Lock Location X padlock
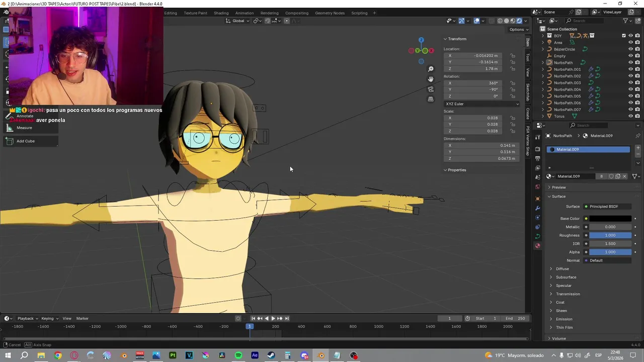644x362 pixels. tap(513, 56)
